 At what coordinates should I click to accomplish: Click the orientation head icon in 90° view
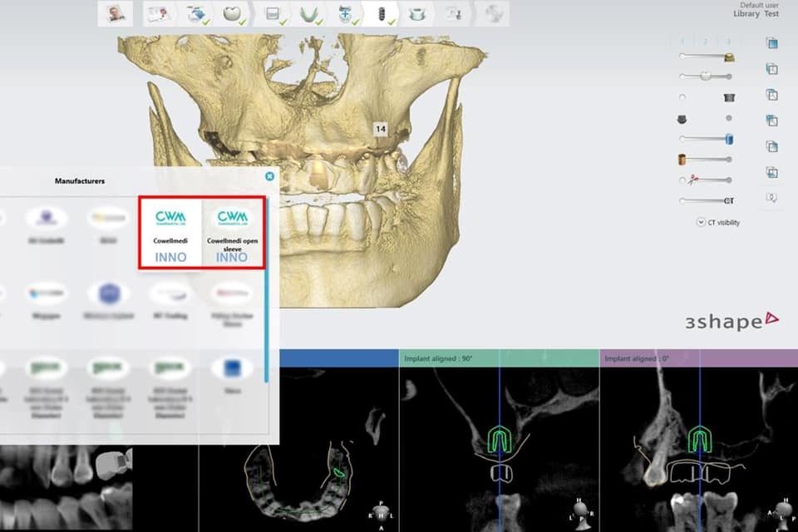pyautogui.click(x=584, y=508)
